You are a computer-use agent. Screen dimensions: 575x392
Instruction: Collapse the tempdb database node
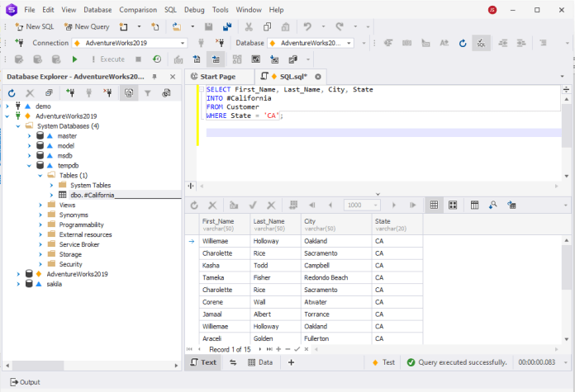pyautogui.click(x=30, y=165)
